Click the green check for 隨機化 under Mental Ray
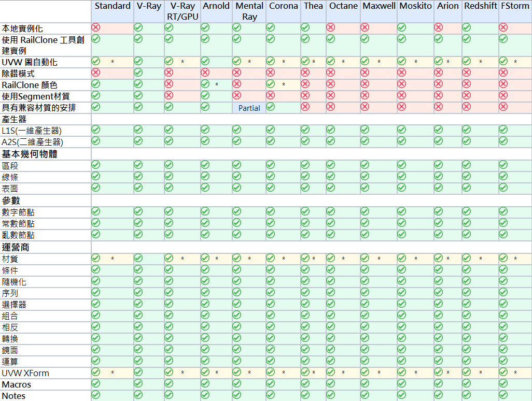 [237, 281]
